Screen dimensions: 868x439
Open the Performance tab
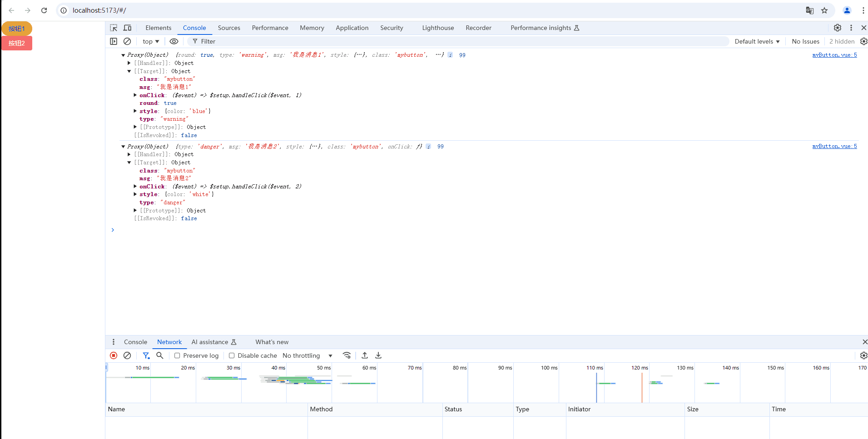(270, 28)
